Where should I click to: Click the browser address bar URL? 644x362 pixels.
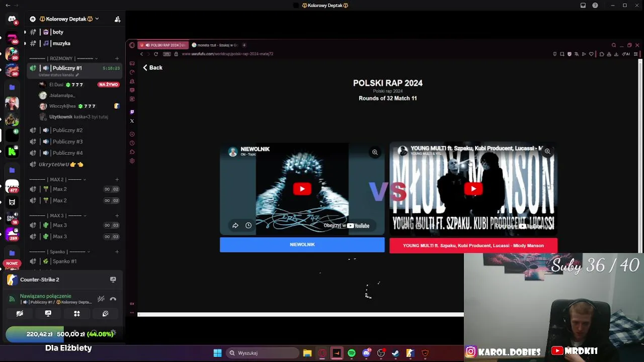227,54
